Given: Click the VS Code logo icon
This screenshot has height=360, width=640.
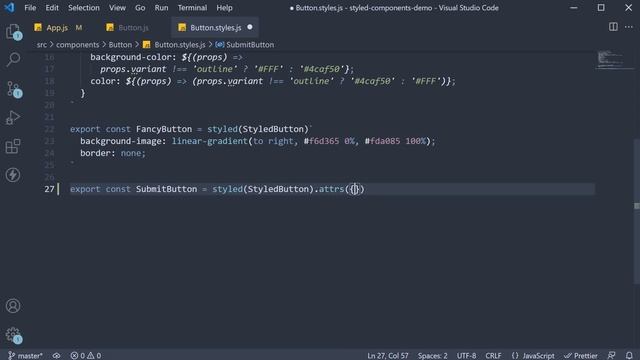Looking at the screenshot, I should pos(9,7).
